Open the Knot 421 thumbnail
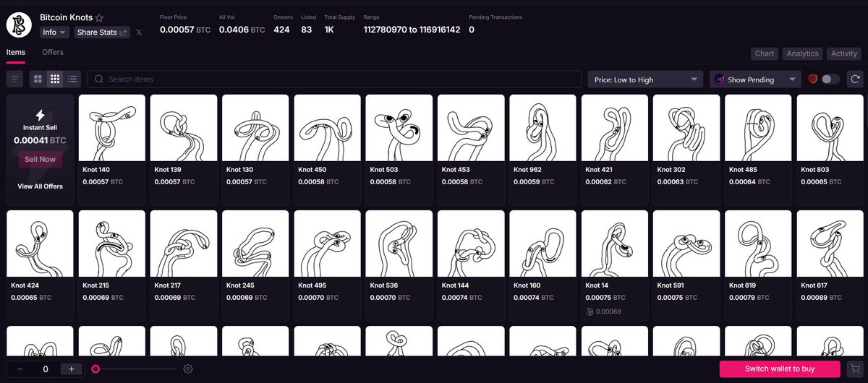868x383 pixels. coord(615,128)
